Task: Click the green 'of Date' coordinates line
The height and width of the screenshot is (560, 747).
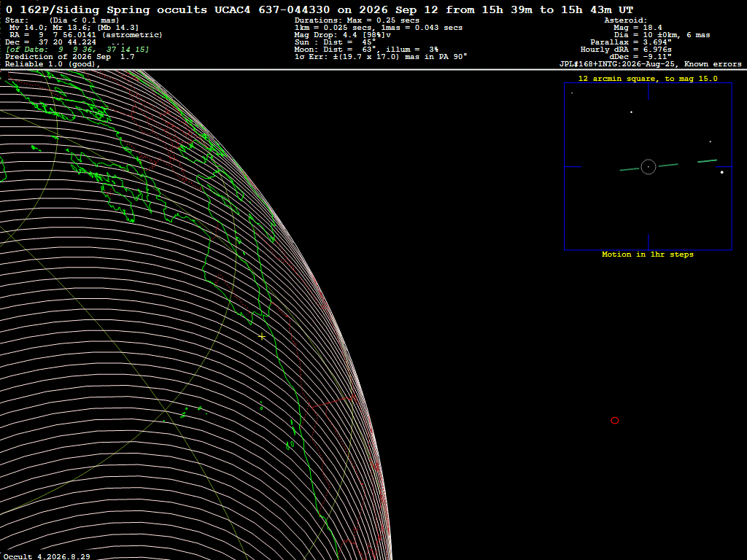Action: point(77,50)
